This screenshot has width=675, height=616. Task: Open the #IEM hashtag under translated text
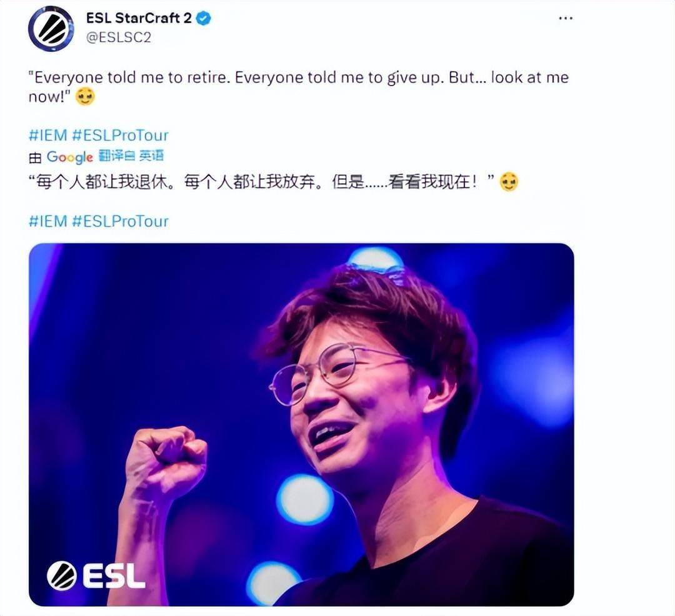click(x=47, y=221)
